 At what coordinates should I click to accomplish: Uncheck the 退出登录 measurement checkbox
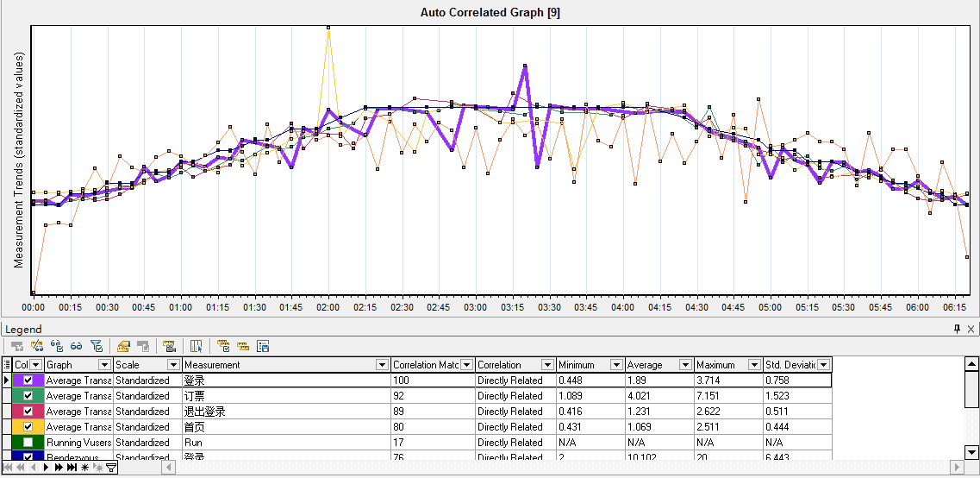point(28,411)
